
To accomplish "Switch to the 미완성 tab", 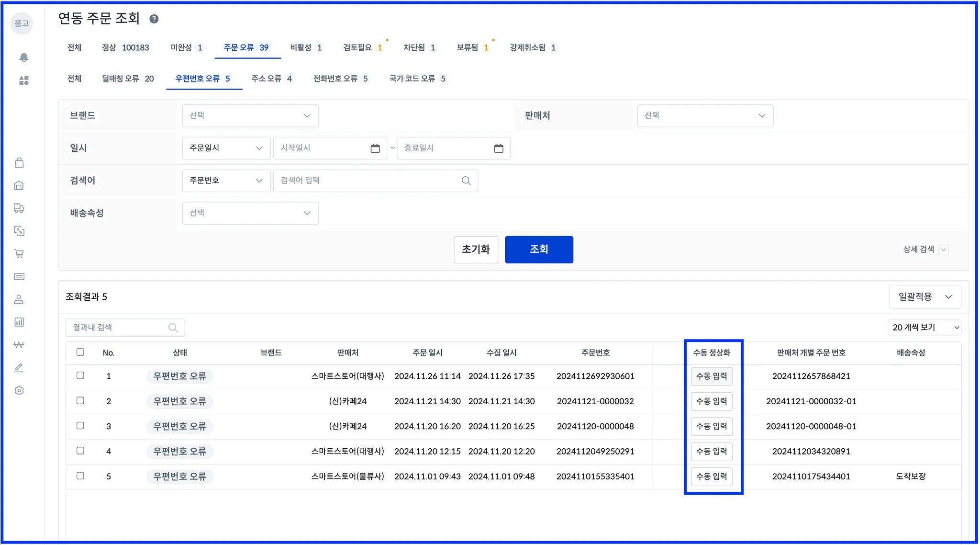I will [x=186, y=48].
